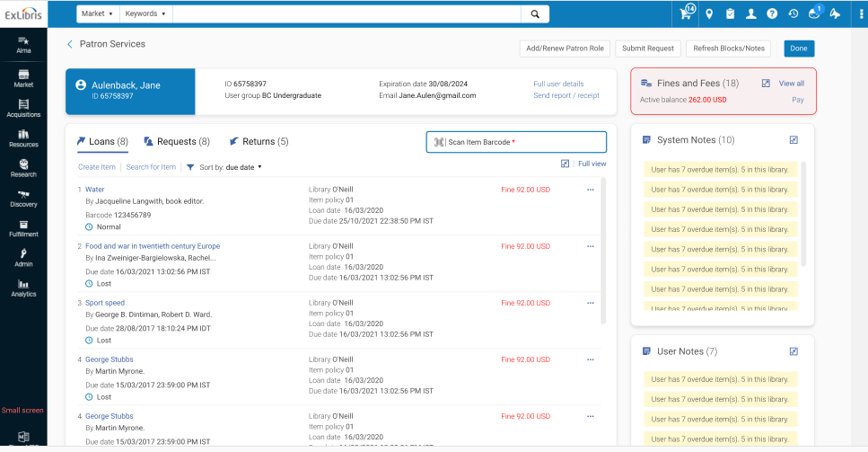Click Fine 92.00 USD on Water row
868x452 pixels.
coord(525,190)
